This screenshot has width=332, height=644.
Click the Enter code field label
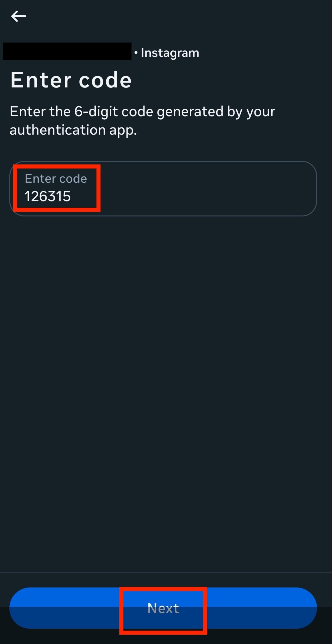(56, 178)
